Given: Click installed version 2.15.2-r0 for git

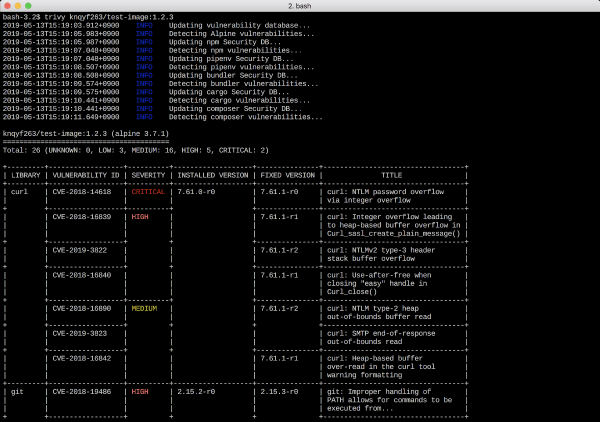Looking at the screenshot, I should point(198,393).
